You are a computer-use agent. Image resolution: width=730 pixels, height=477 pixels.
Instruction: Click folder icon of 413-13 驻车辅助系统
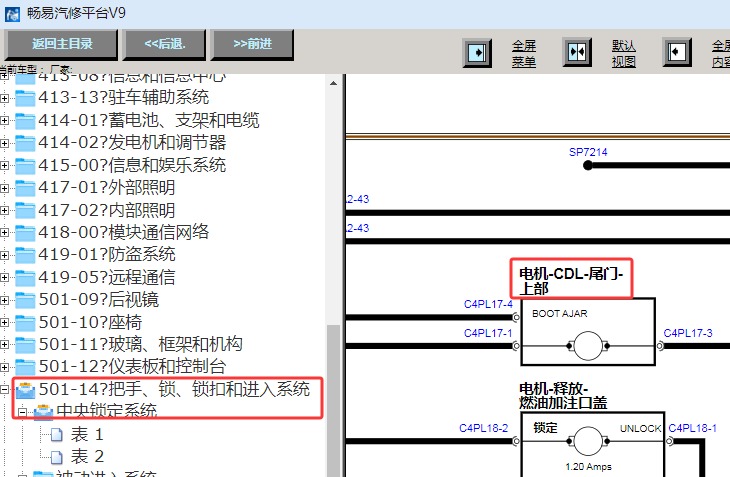coord(25,98)
